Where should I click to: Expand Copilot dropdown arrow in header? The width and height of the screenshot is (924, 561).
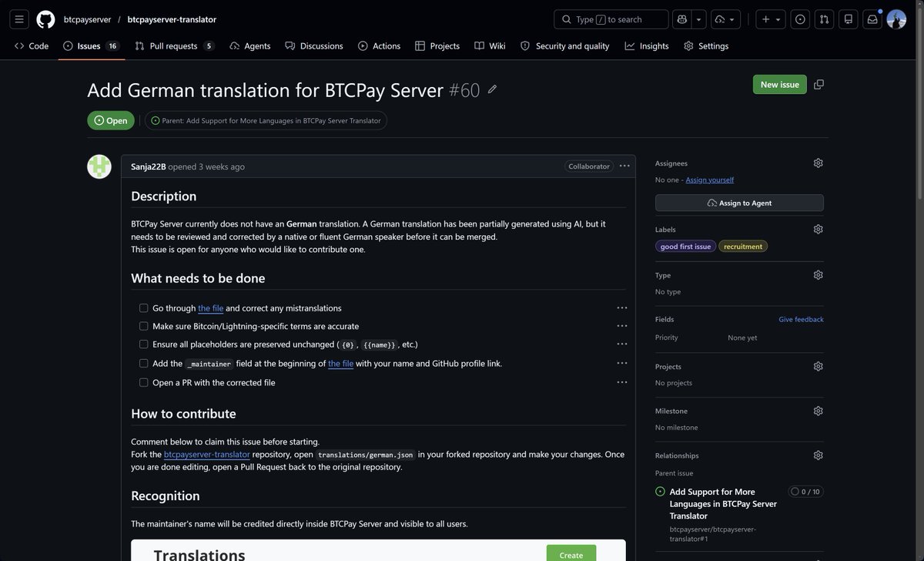pyautogui.click(x=698, y=19)
